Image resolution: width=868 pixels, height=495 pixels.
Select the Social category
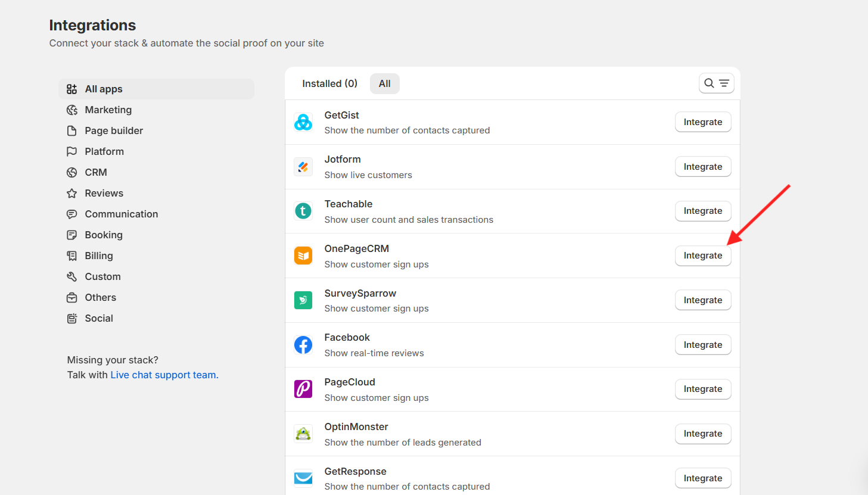click(157, 319)
